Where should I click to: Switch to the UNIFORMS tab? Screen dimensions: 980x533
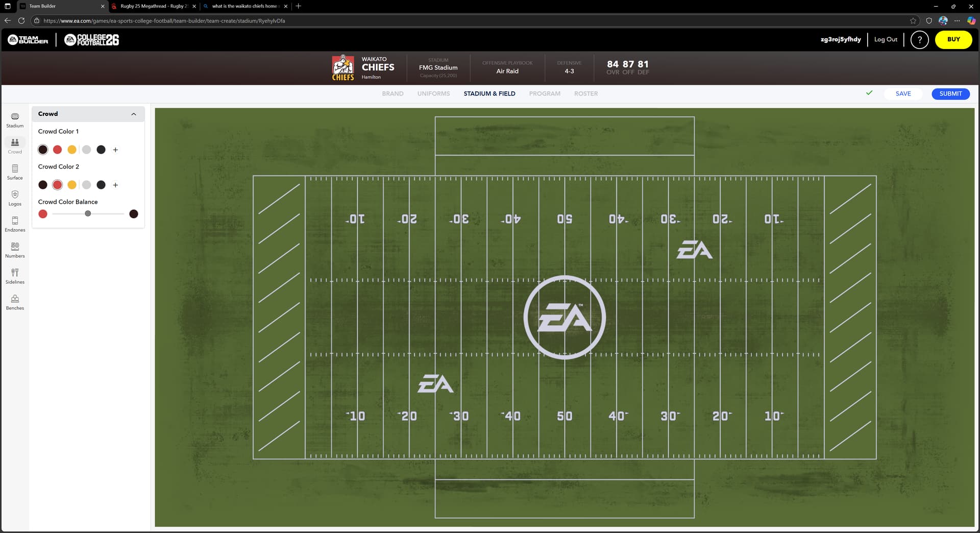433,93
